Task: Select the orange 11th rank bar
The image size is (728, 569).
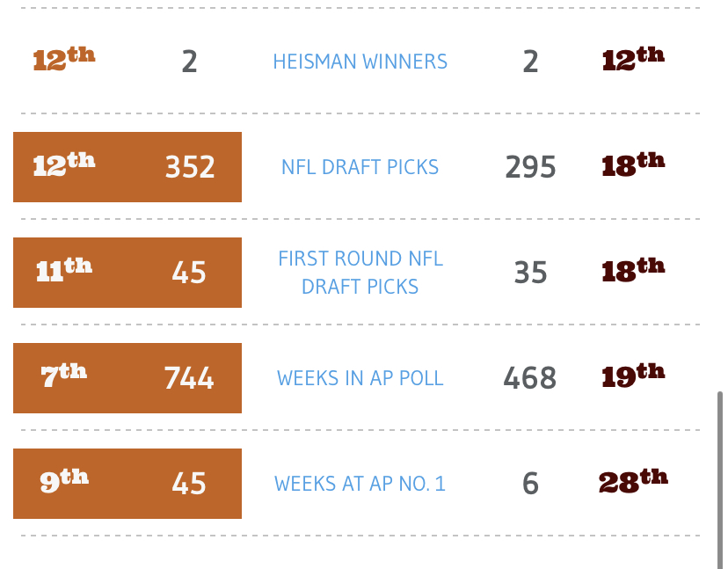Action: (x=64, y=271)
